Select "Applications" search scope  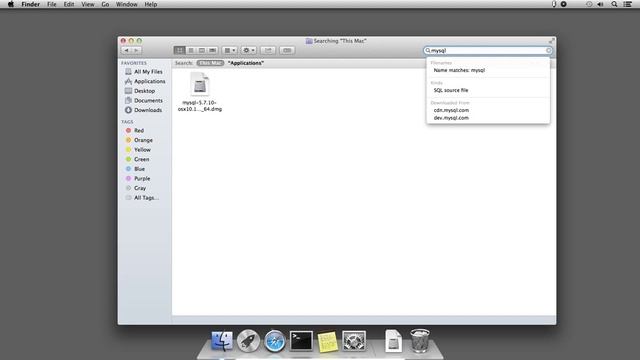[x=246, y=63]
